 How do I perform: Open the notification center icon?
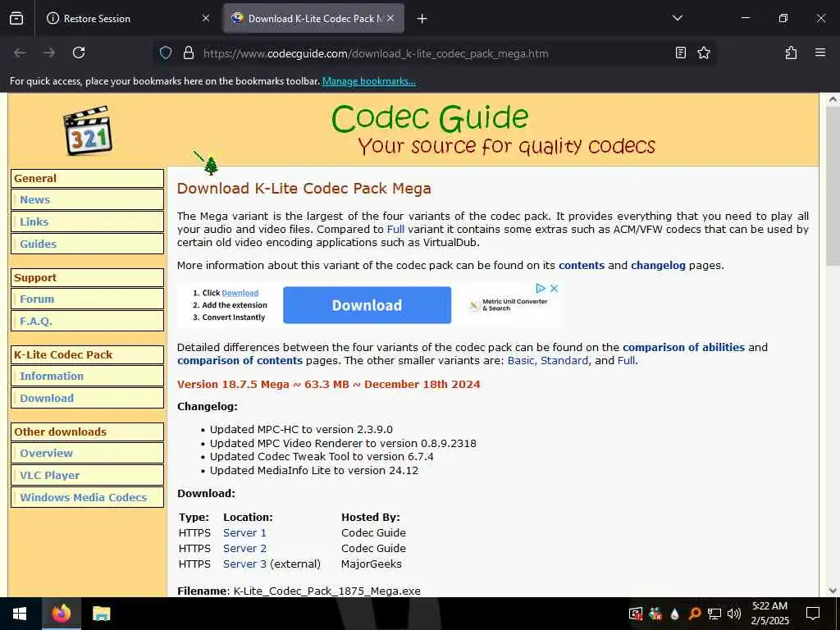click(813, 614)
